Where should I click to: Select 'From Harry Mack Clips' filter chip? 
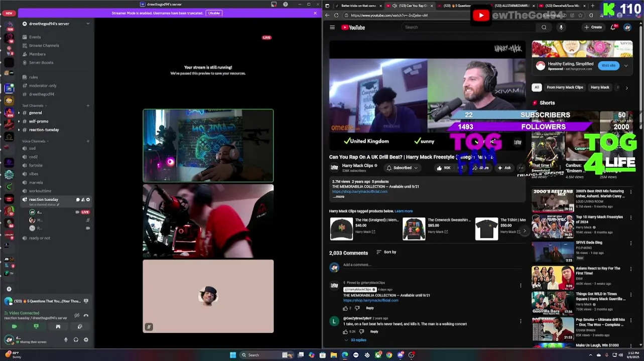[x=565, y=87]
